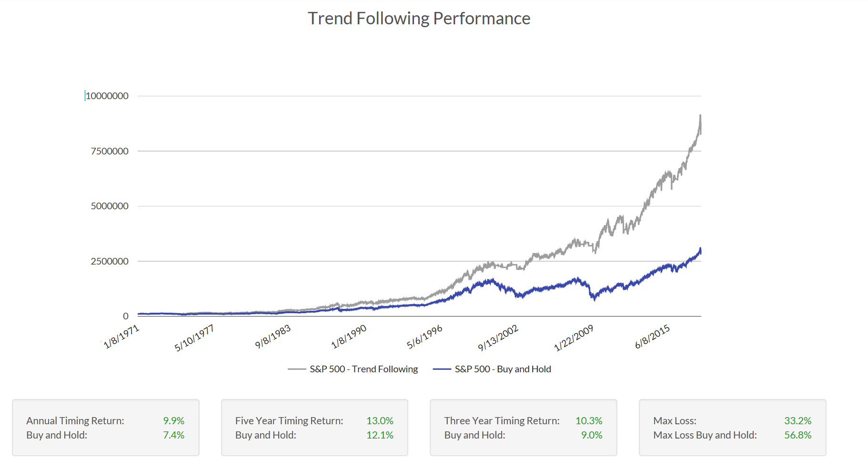Viewport: 868px width, 460px height.
Task: Select the 7500000 y-axis label
Action: pos(110,151)
